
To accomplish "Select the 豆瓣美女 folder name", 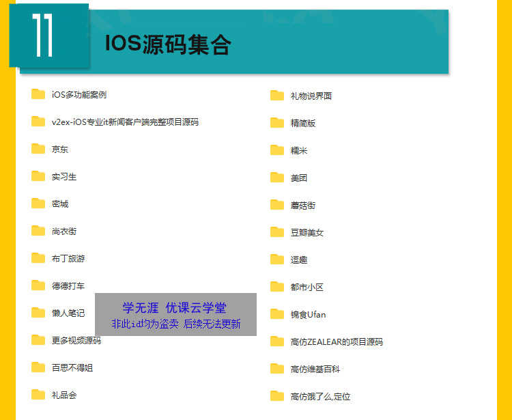I will 307,232.
